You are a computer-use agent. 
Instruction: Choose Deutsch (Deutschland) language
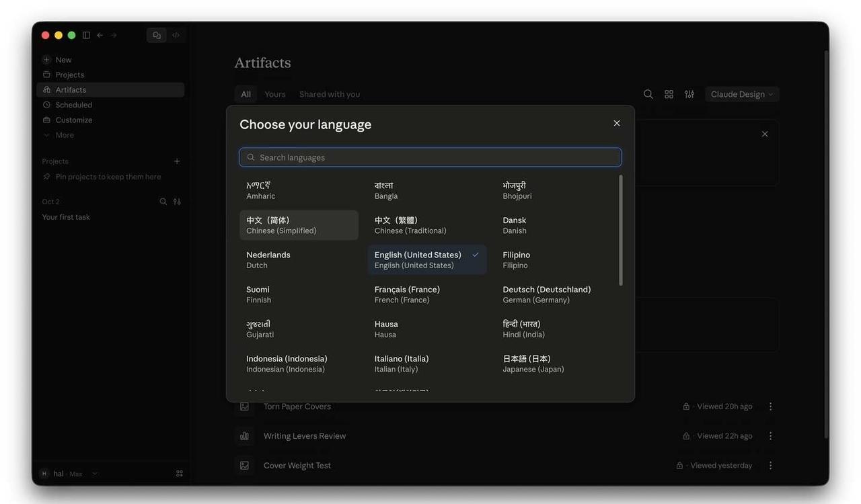(556, 294)
